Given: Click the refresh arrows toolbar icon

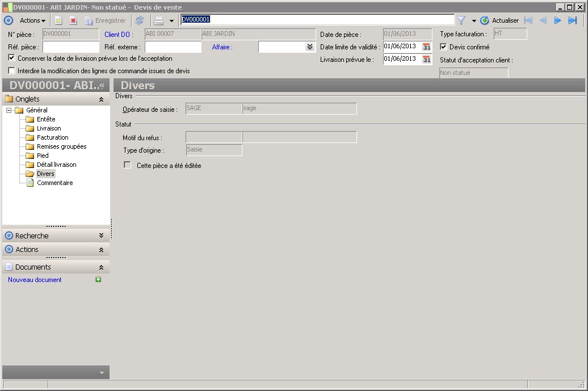Looking at the screenshot, I should (140, 20).
